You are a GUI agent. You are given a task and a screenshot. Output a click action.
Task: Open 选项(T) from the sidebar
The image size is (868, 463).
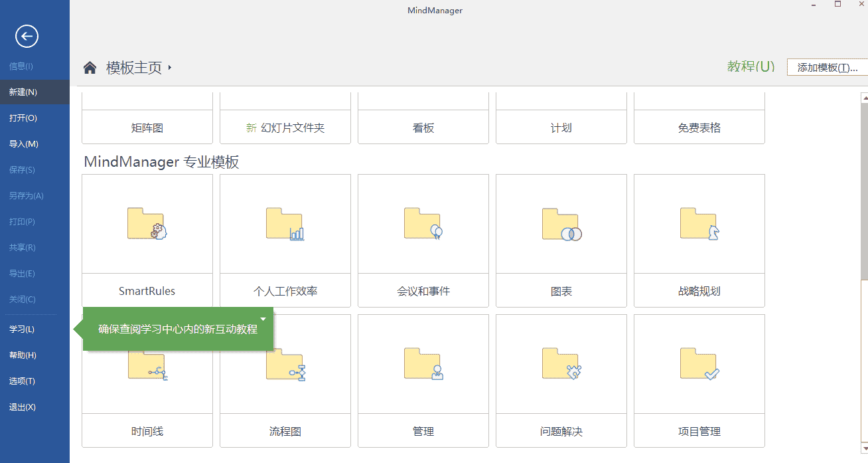click(x=22, y=381)
